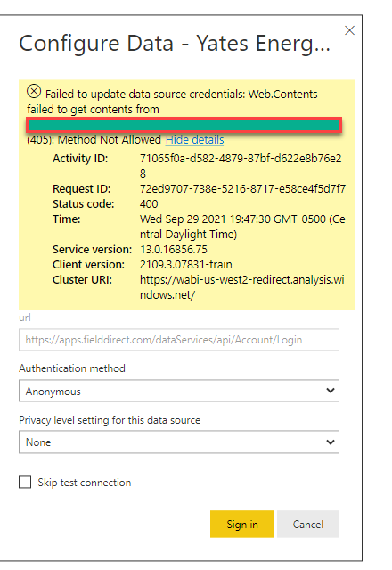Open the Privacy level setting dropdown
This screenshot has width=392, height=570.
pos(179,442)
